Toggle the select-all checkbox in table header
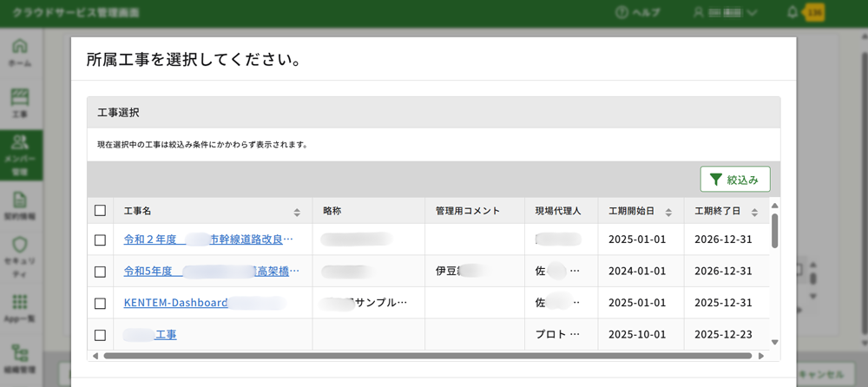 [x=100, y=211]
